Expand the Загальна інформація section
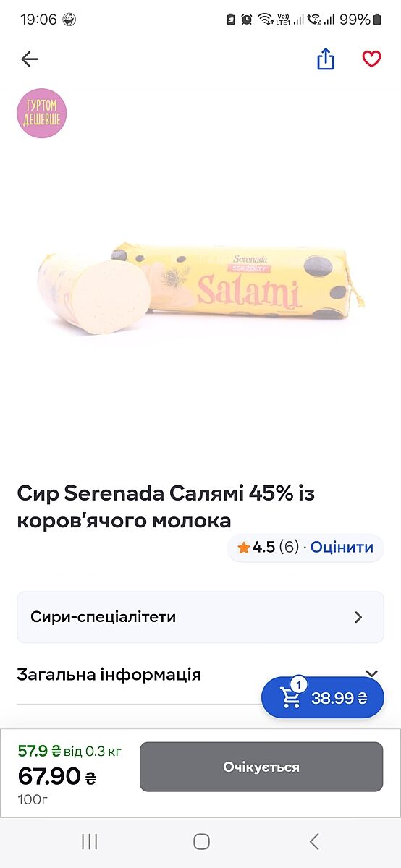This screenshot has width=401, height=868. coord(371,673)
